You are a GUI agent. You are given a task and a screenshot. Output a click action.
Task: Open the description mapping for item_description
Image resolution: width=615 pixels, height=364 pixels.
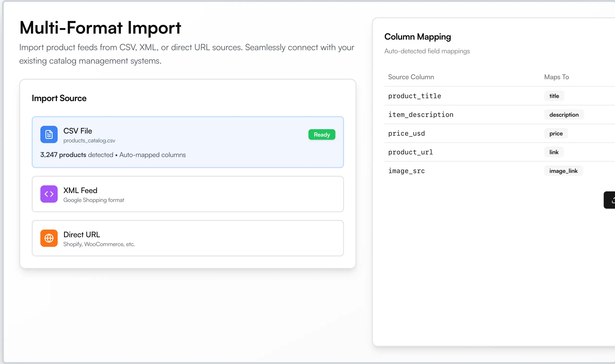pyautogui.click(x=563, y=115)
